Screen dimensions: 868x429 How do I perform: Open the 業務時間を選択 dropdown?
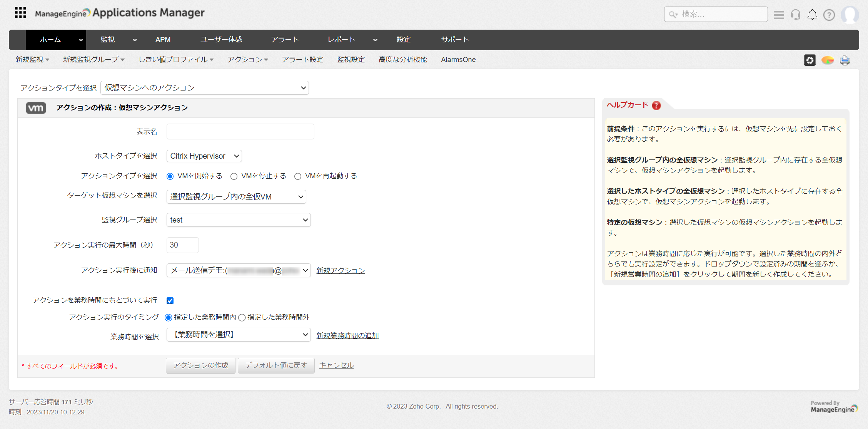click(x=239, y=335)
